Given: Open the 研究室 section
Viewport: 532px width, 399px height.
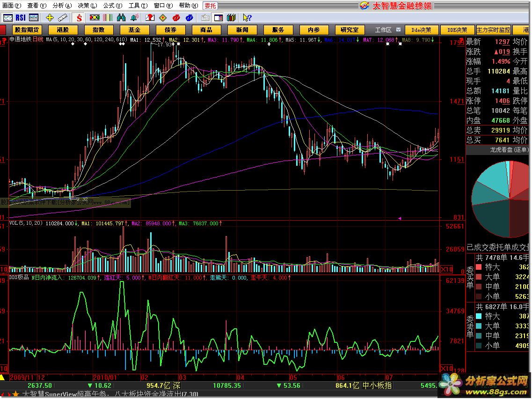Looking at the screenshot, I should pyautogui.click(x=350, y=30).
